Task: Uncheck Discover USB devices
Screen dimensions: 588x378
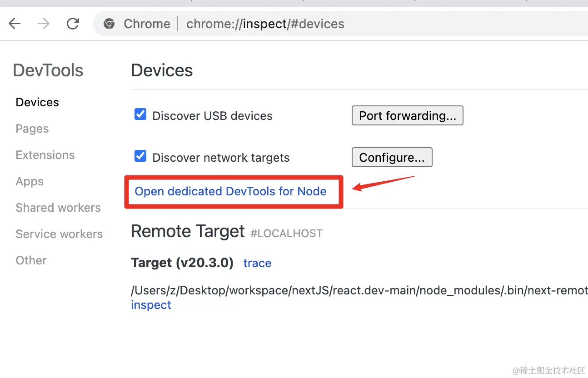Action: pyautogui.click(x=140, y=114)
